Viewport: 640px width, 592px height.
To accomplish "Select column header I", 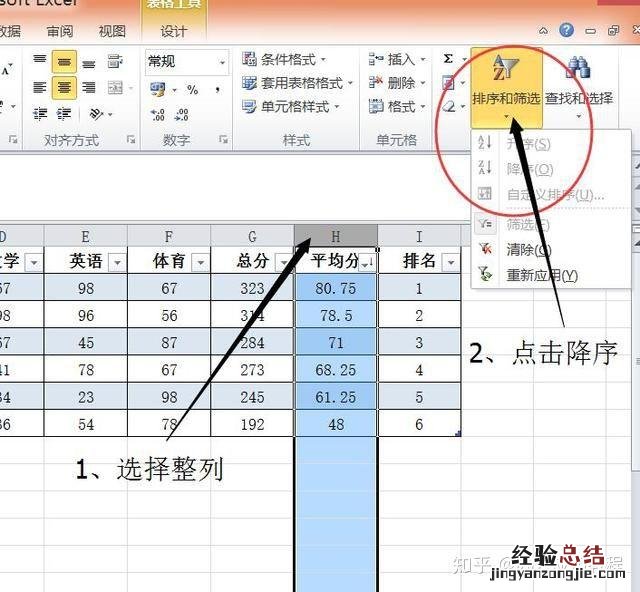I will click(x=419, y=236).
